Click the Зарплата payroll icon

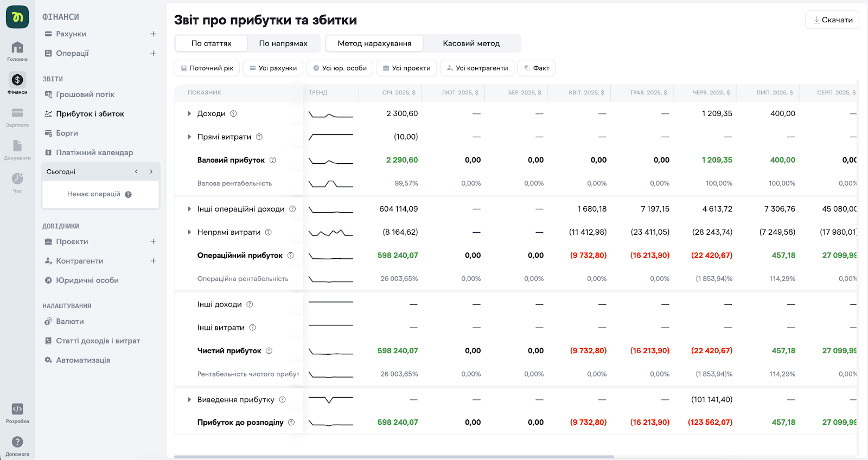click(17, 113)
